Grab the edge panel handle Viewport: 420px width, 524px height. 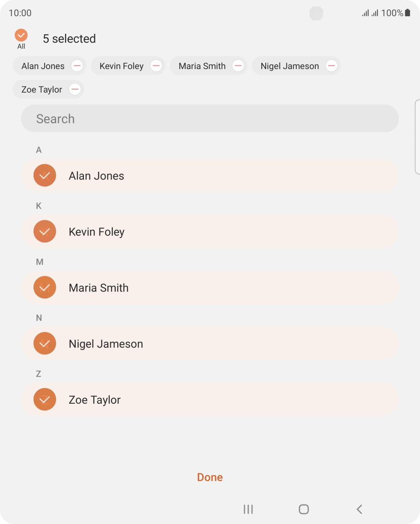[417, 137]
